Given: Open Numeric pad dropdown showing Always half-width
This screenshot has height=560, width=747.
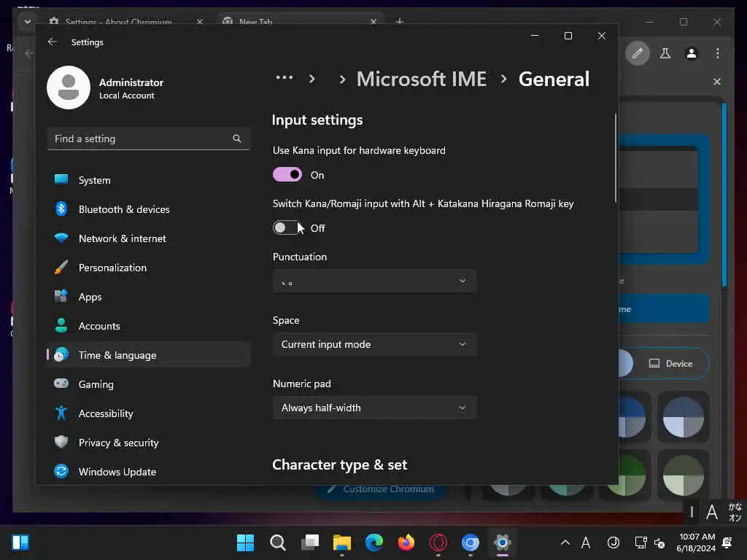Looking at the screenshot, I should pos(374,408).
